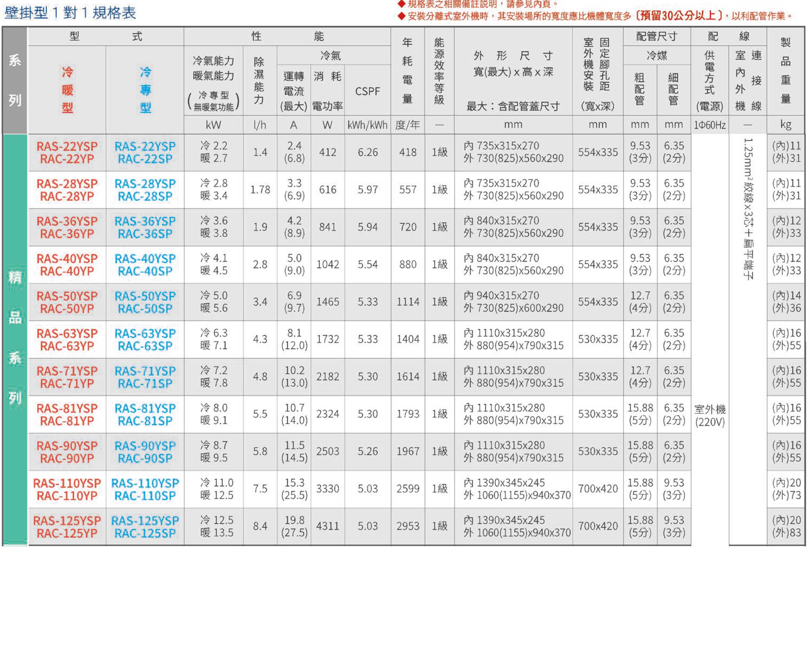Select the red RAS-40YSP RAC-40YP cell
This screenshot has height=672, width=811.
point(67,265)
